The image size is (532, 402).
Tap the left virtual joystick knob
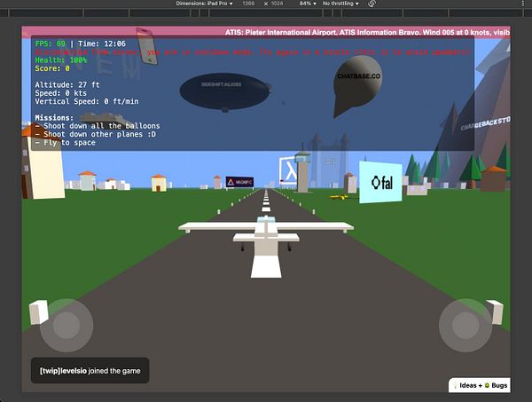[x=66, y=325]
